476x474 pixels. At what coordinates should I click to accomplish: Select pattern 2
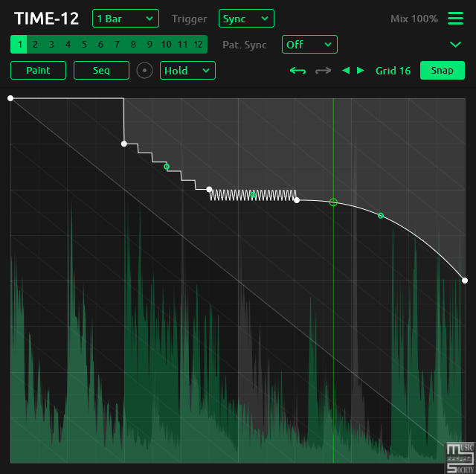(x=35, y=45)
